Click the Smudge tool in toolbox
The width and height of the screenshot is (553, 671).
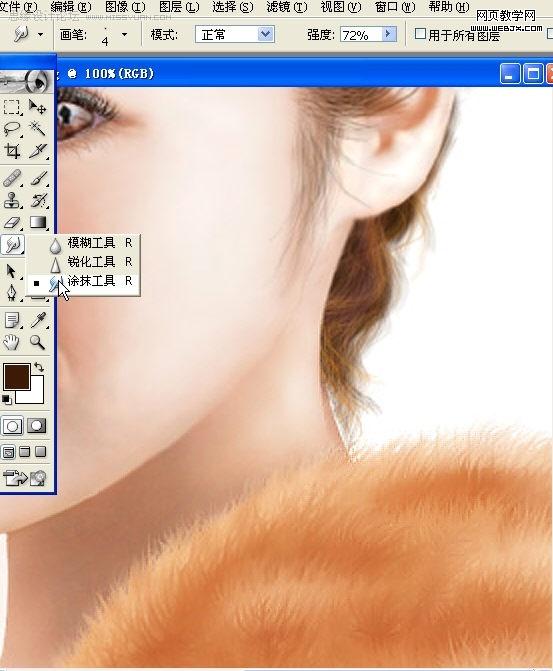(x=12, y=245)
